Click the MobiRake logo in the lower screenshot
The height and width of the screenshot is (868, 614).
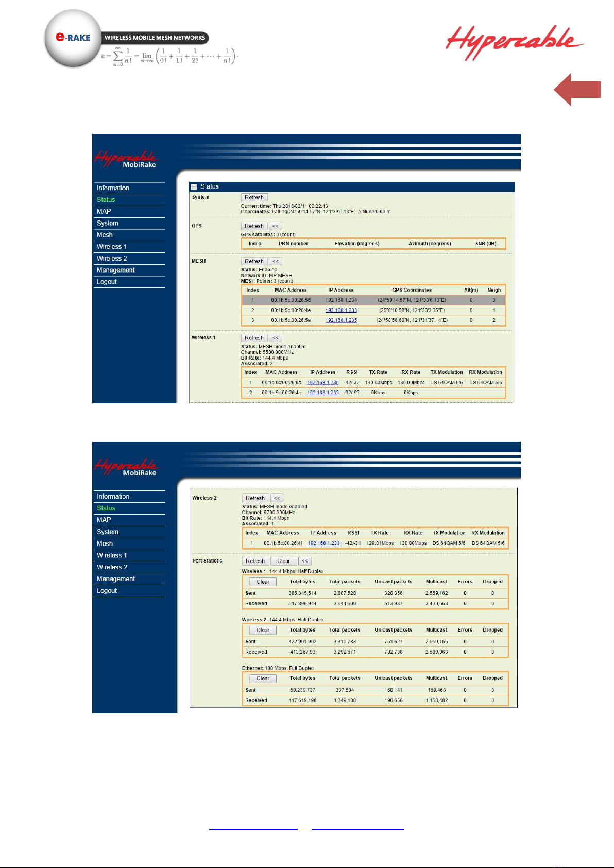(126, 467)
